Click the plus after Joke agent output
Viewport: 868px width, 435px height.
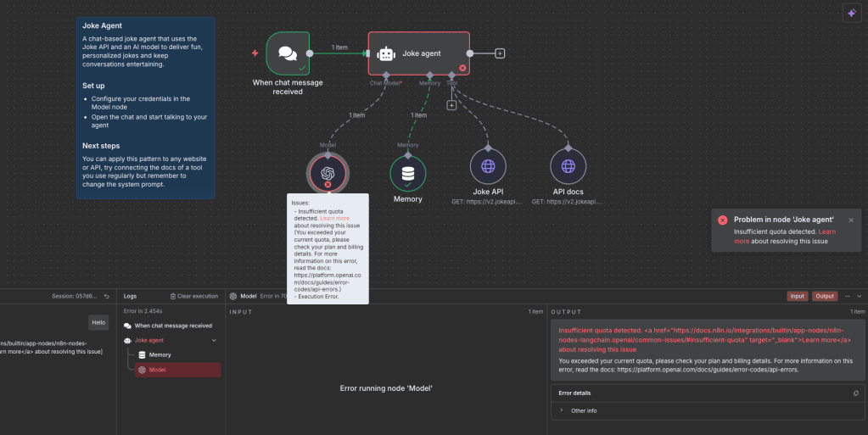(500, 53)
